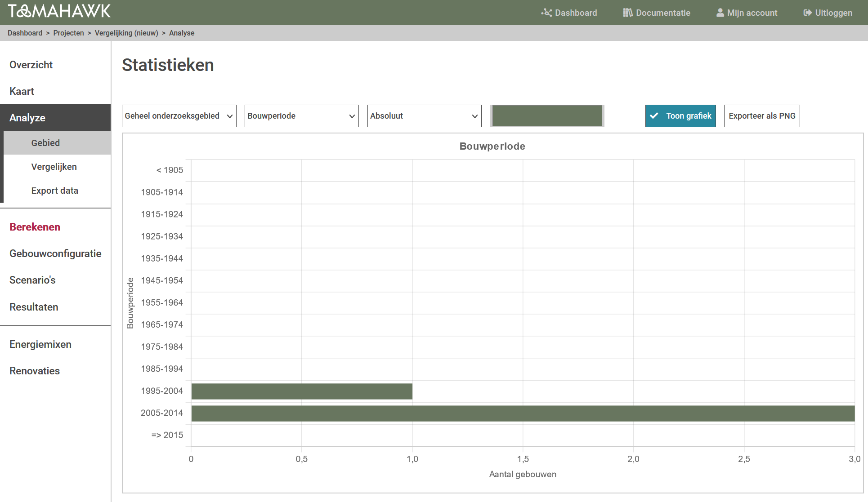Image resolution: width=868 pixels, height=502 pixels.
Task: Click the '< 1905' axis label
Action: coord(170,170)
